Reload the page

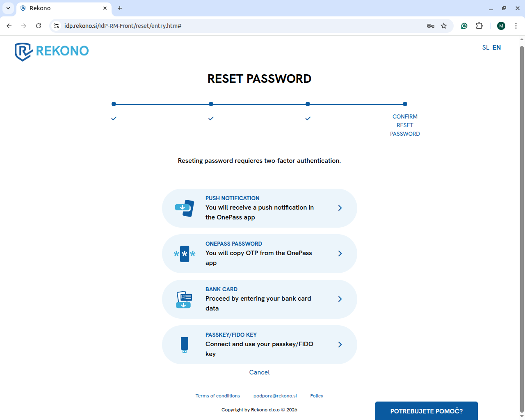point(39,26)
